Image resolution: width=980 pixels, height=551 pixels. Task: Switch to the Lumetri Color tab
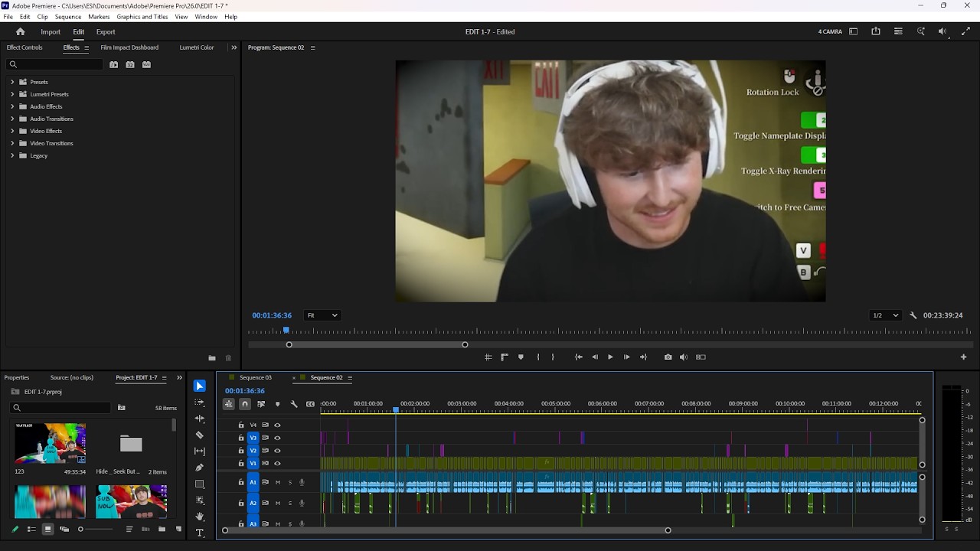click(197, 47)
